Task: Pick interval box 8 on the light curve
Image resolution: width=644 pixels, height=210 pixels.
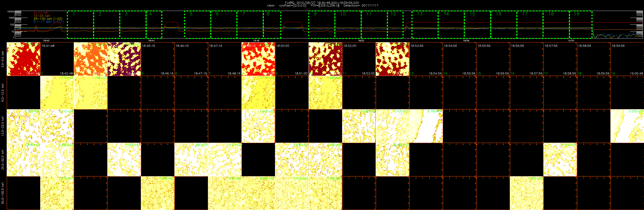Action: (x=272, y=25)
